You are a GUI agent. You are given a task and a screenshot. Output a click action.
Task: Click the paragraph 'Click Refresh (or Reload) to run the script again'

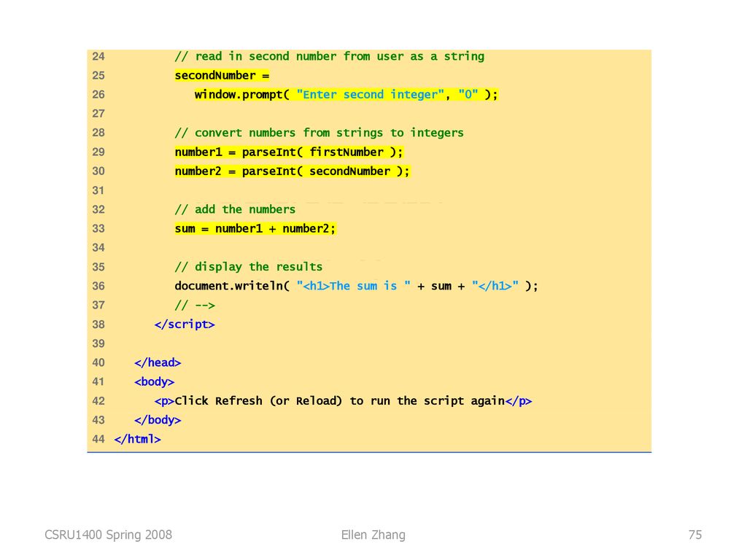(x=343, y=401)
